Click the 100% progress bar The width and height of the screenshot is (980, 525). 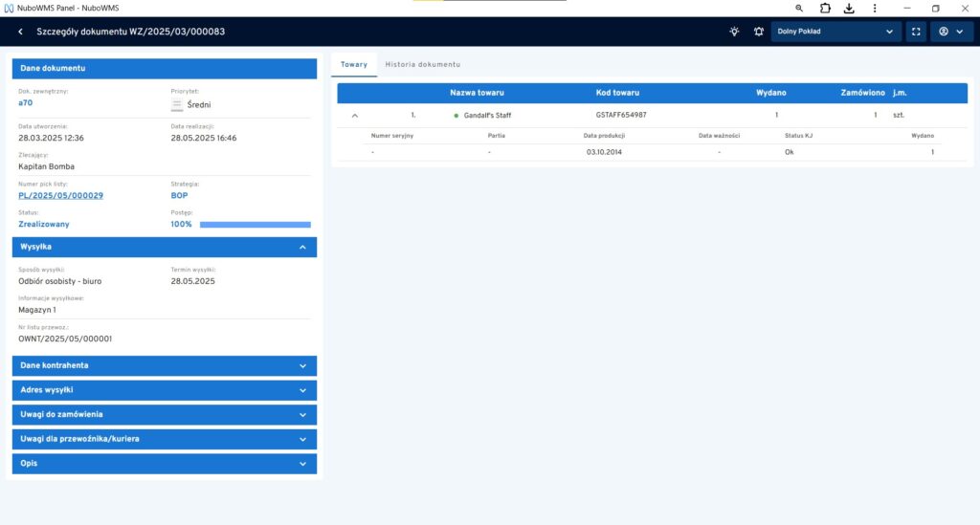point(255,225)
